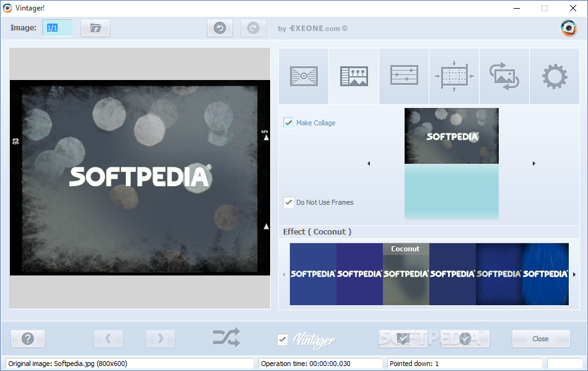Show next collage layout with right arrow
Screen dimensions: 588x371
tap(534, 163)
